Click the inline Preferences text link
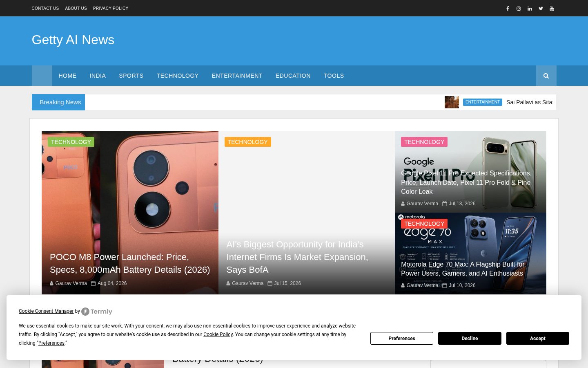This screenshot has width=588, height=368. [x=51, y=343]
